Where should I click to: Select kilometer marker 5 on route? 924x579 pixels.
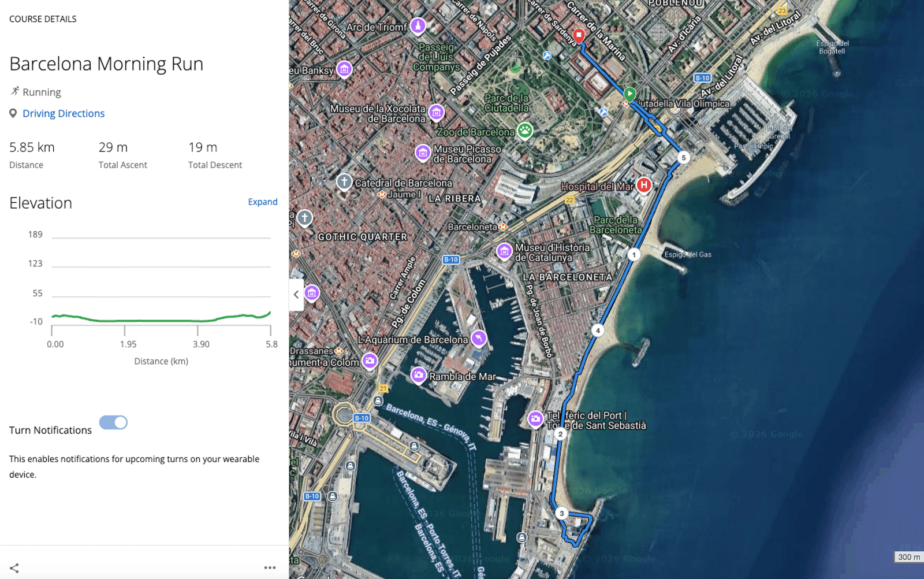[683, 158]
